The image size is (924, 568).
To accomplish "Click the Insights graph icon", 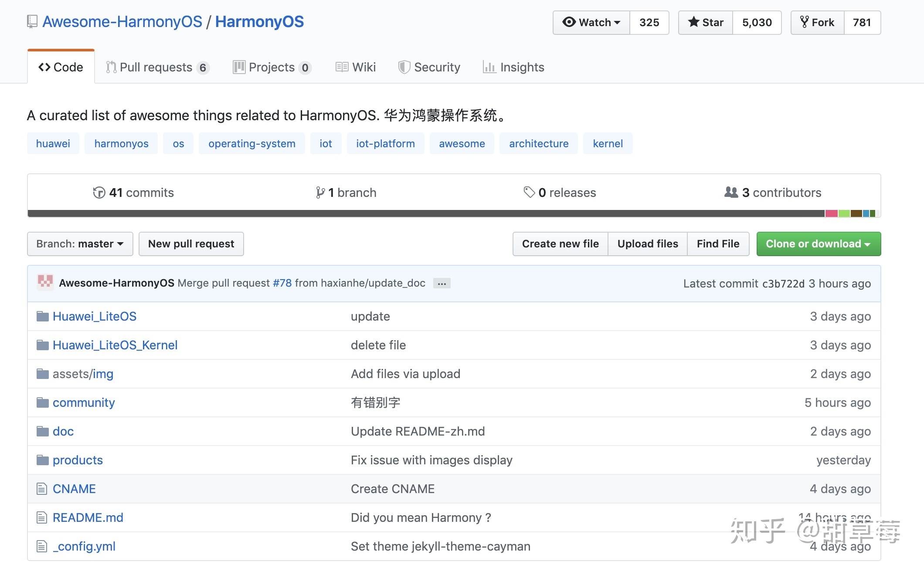I will 489,67.
